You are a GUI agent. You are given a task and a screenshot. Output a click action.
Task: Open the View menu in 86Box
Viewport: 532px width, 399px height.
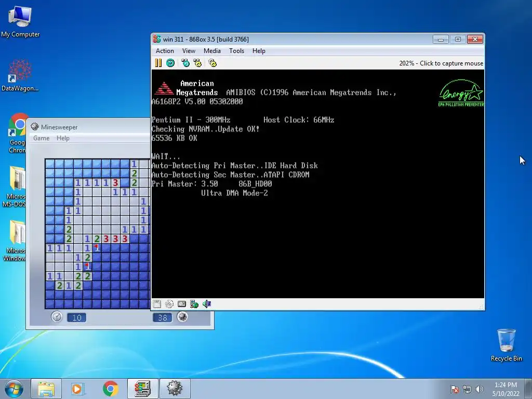click(x=189, y=51)
